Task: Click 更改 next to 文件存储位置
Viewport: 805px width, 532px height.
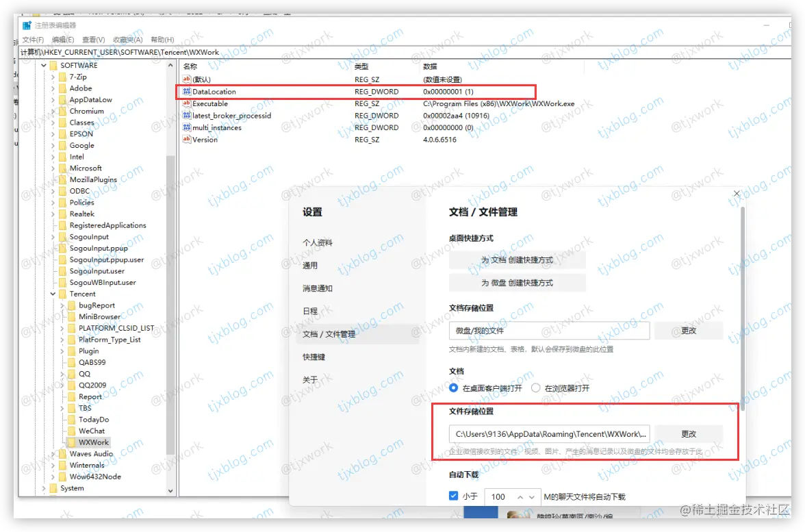Action: pyautogui.click(x=689, y=433)
